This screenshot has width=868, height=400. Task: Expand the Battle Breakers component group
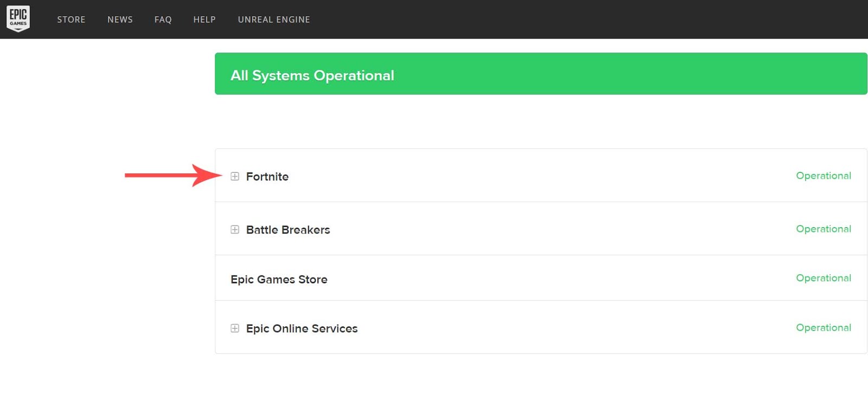tap(235, 229)
